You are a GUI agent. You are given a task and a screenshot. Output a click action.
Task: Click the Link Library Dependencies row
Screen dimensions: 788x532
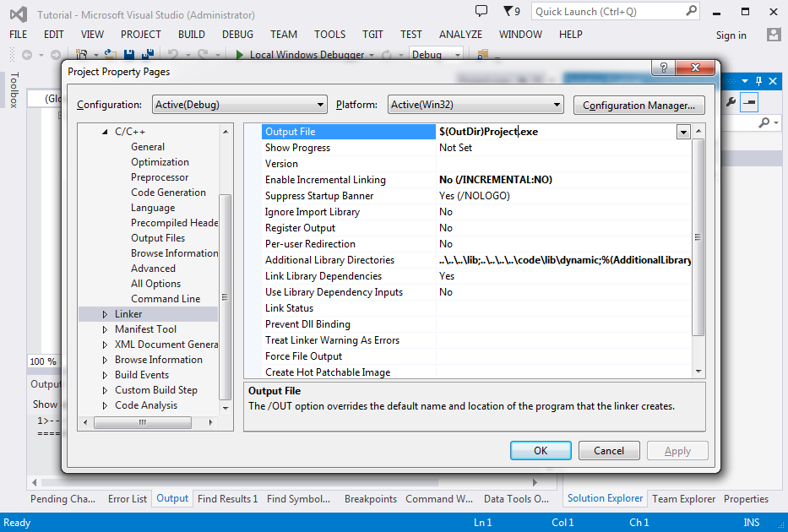(476, 276)
